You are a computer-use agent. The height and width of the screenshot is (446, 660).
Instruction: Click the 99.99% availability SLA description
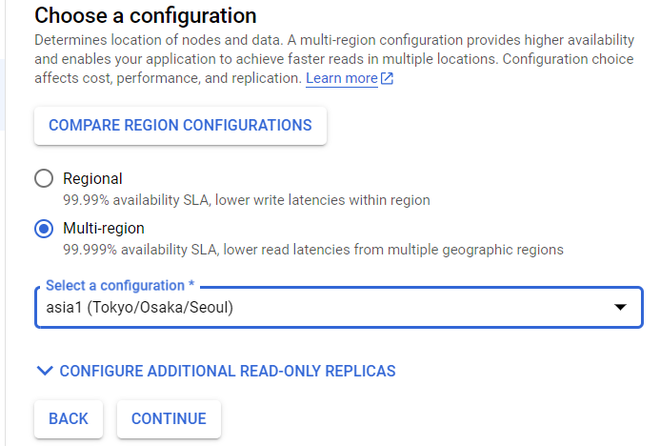click(x=246, y=200)
